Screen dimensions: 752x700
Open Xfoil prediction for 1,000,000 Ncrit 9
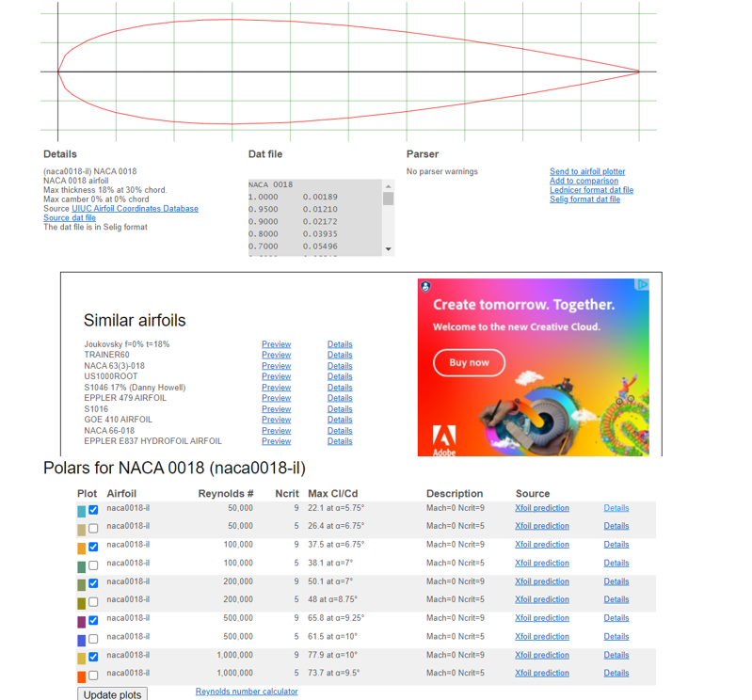[542, 655]
